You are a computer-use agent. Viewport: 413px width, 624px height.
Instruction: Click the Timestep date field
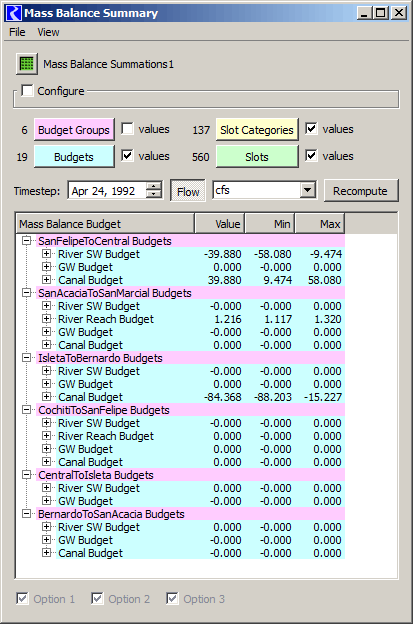coord(108,190)
